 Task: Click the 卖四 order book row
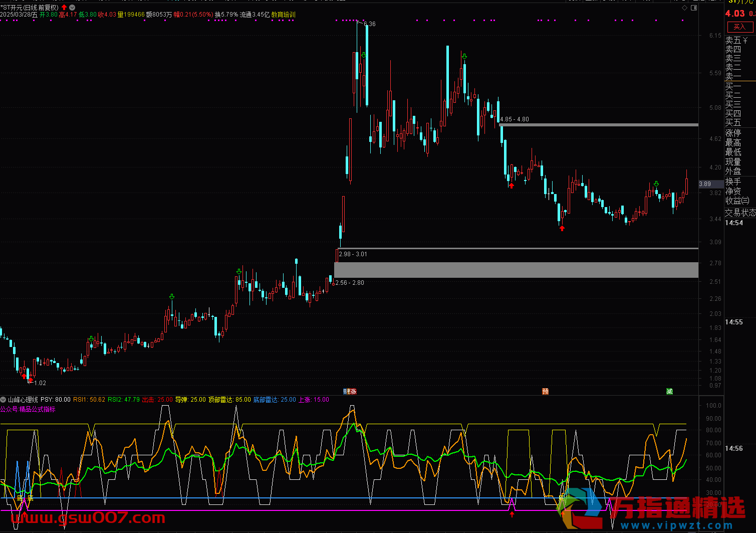[x=733, y=49]
